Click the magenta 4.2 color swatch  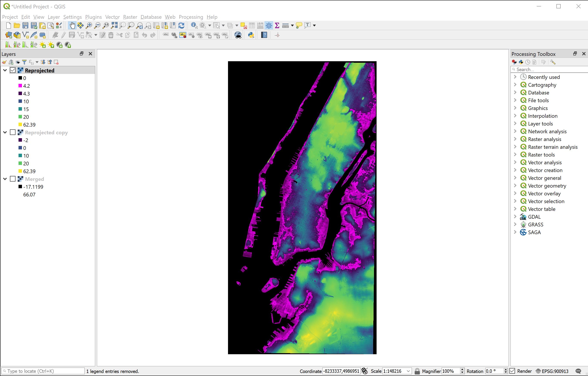pos(20,86)
